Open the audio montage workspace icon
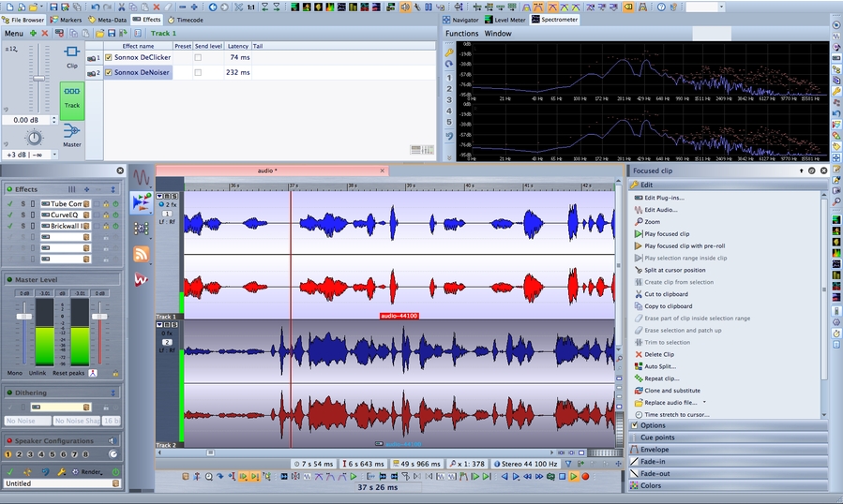The image size is (843, 504). pyautogui.click(x=142, y=202)
